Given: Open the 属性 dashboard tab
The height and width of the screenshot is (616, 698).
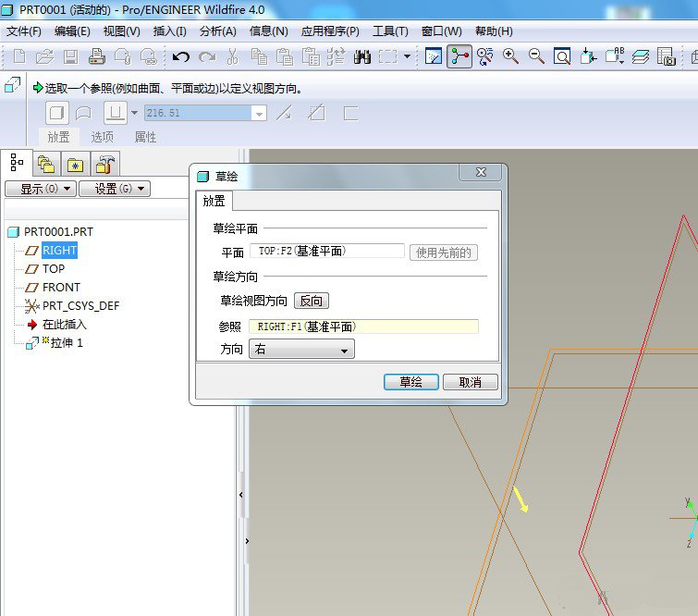Looking at the screenshot, I should pyautogui.click(x=145, y=137).
